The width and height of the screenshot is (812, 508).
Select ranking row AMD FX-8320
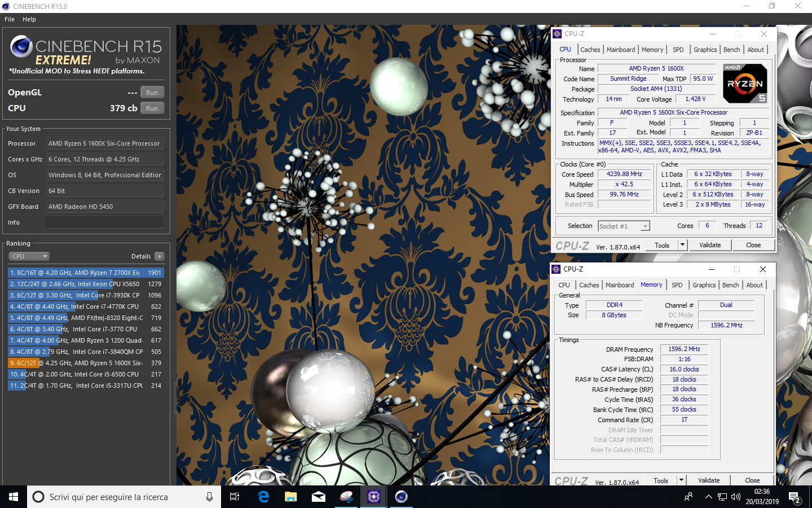point(86,318)
